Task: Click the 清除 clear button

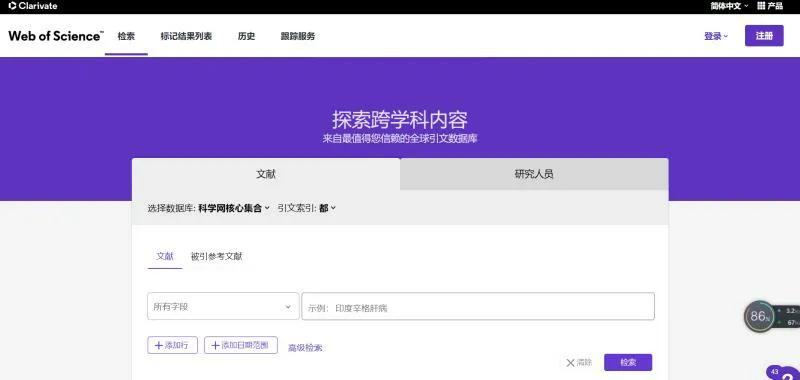Action: coord(579,363)
